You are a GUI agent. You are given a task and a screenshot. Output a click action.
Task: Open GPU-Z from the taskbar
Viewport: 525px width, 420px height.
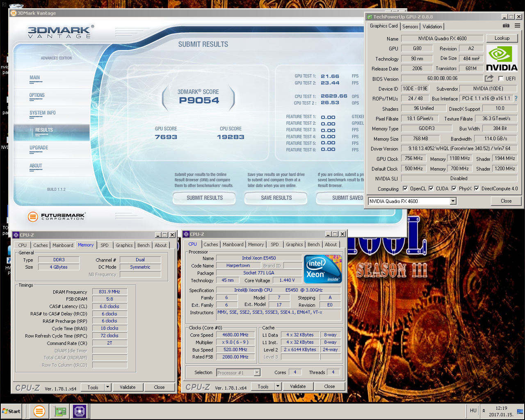tap(60, 411)
